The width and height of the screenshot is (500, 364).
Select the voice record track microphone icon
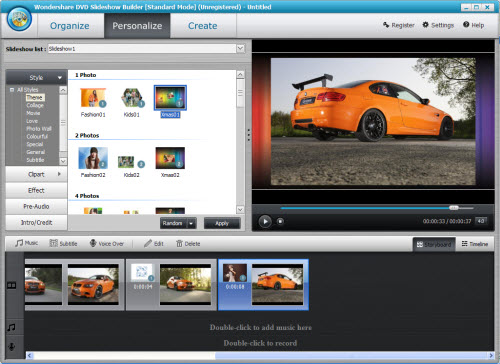[x=12, y=347]
